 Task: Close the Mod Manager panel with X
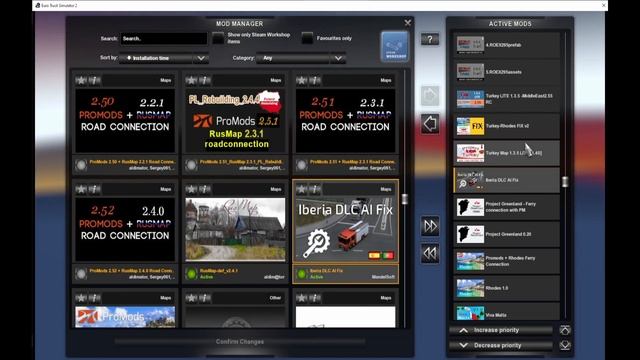click(x=407, y=23)
